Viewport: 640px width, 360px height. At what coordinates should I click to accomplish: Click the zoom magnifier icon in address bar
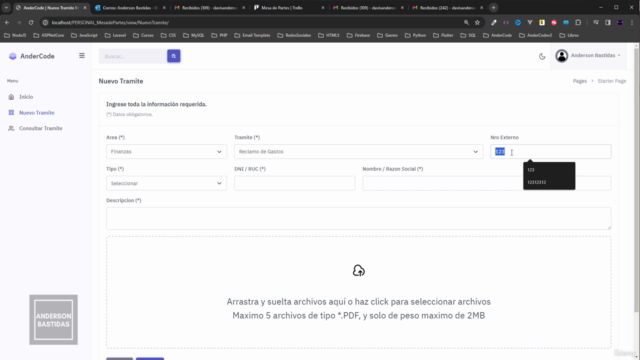coord(466,22)
